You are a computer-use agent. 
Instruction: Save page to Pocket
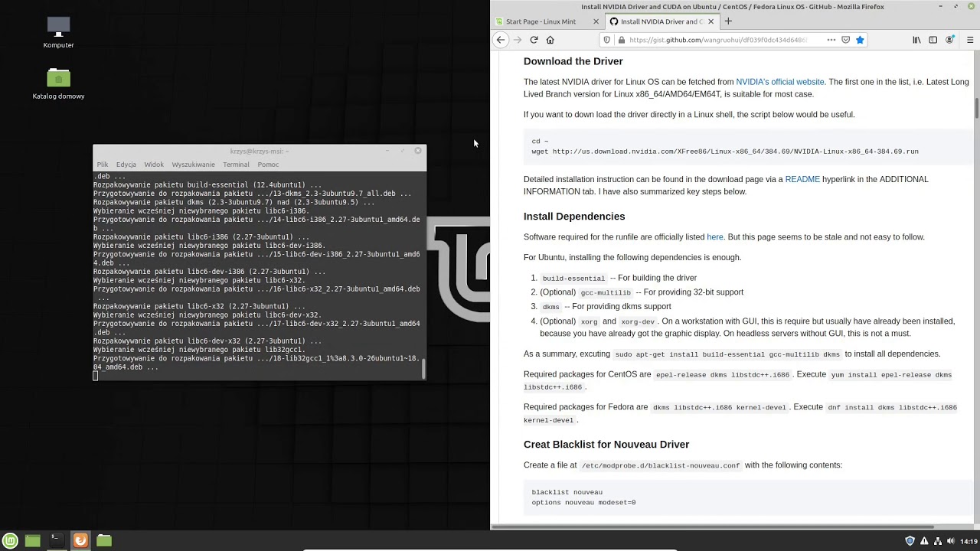[x=845, y=40]
